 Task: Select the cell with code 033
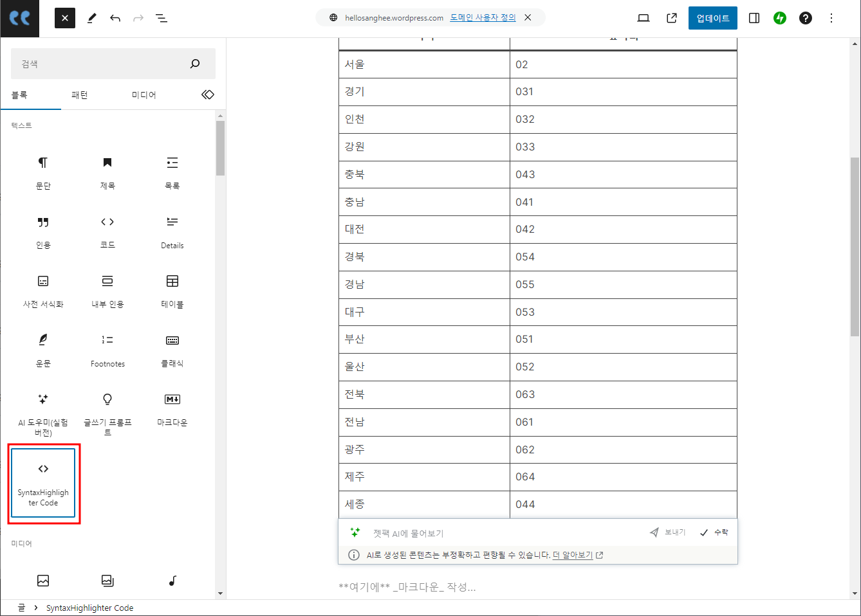coord(623,147)
